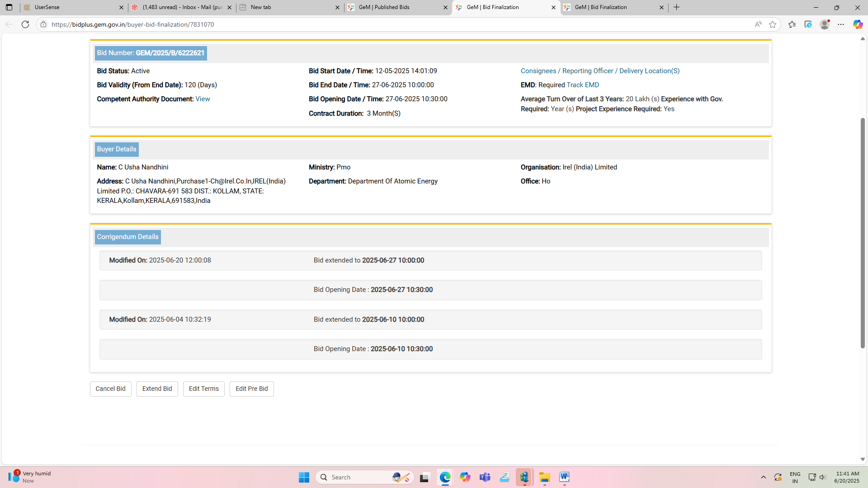Open Consignees / Reporting Officer / Delivery Locations link
The width and height of the screenshot is (868, 488).
pyautogui.click(x=600, y=71)
